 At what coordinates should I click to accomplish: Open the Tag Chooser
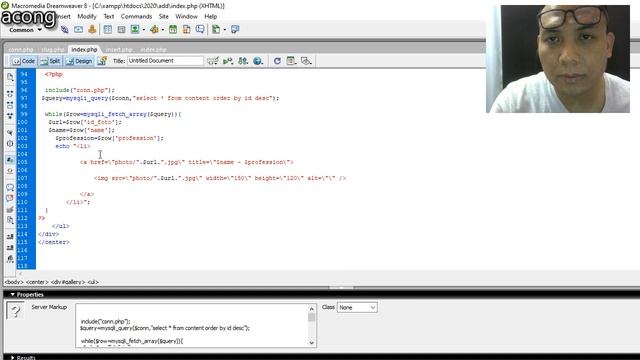click(x=235, y=29)
